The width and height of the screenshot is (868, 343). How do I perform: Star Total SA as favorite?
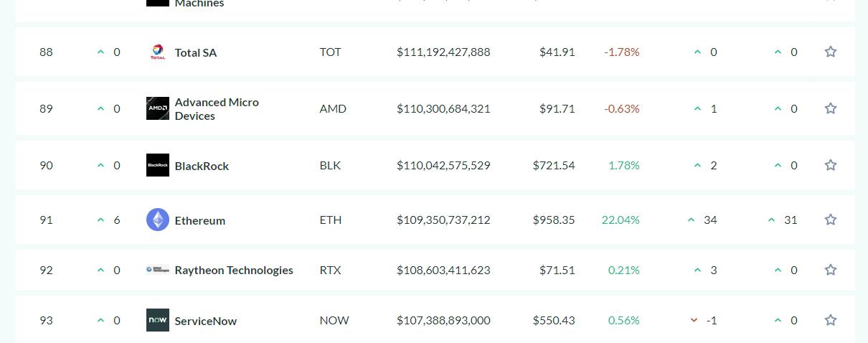click(x=831, y=52)
